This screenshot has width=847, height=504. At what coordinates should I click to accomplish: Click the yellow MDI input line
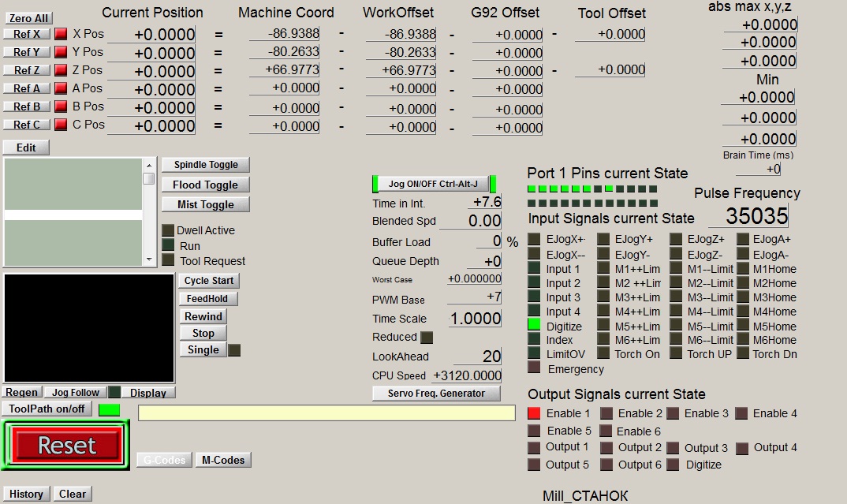pyautogui.click(x=326, y=413)
